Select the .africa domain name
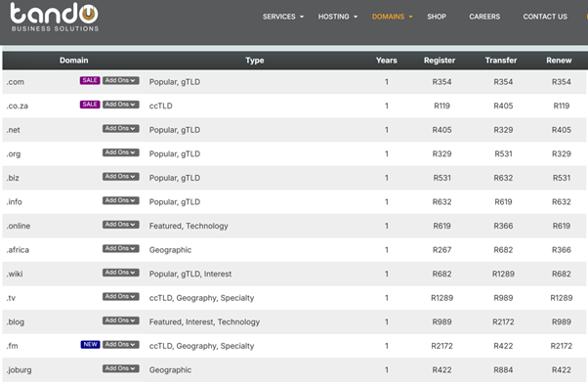 18,250
